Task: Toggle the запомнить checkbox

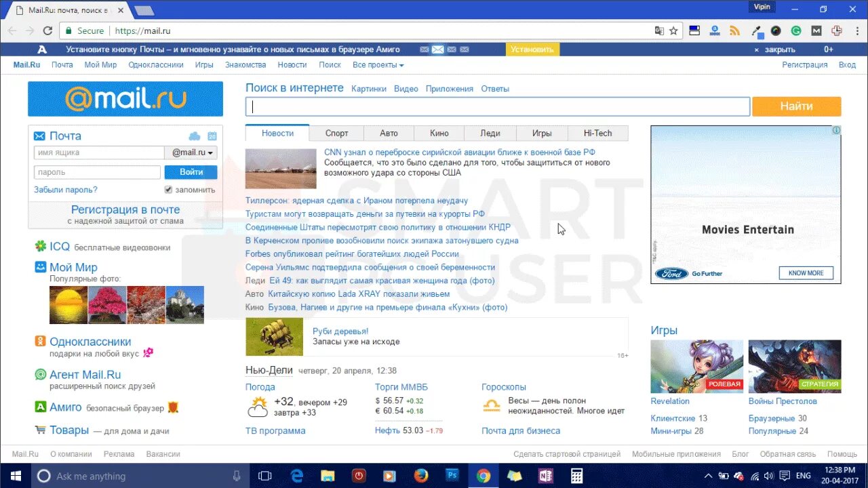Action: pyautogui.click(x=168, y=190)
